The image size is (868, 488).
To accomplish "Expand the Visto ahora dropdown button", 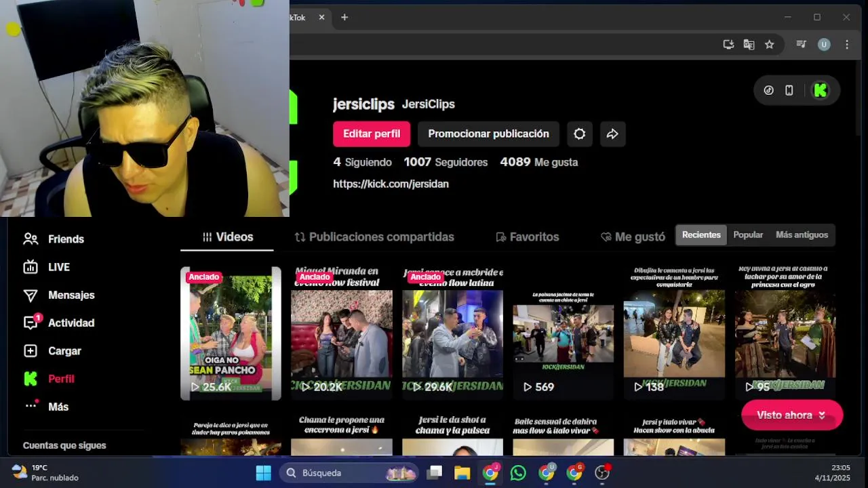I will pyautogui.click(x=792, y=415).
